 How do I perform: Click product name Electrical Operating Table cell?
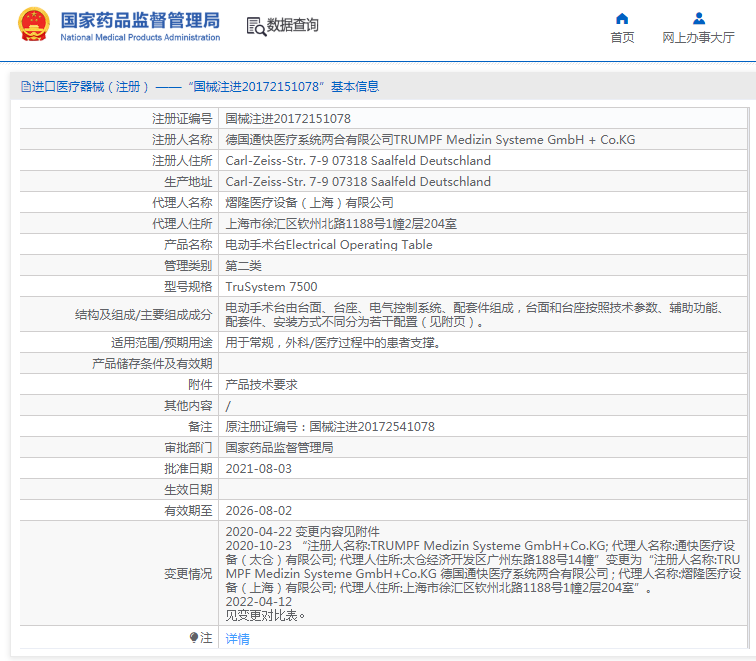pos(329,244)
